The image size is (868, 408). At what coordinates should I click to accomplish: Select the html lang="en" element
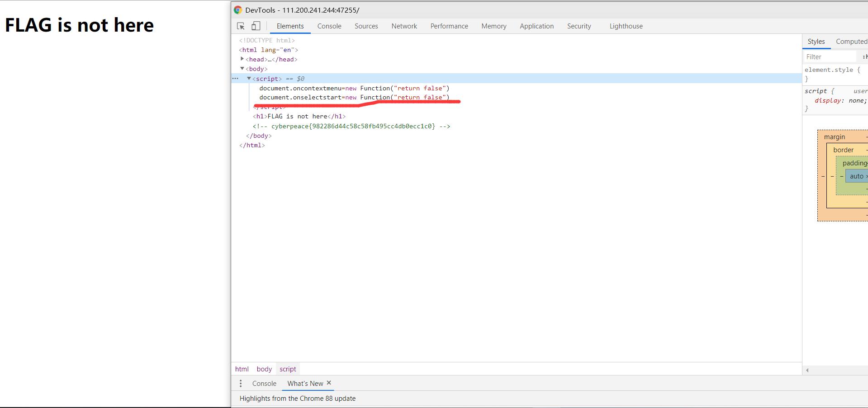269,50
